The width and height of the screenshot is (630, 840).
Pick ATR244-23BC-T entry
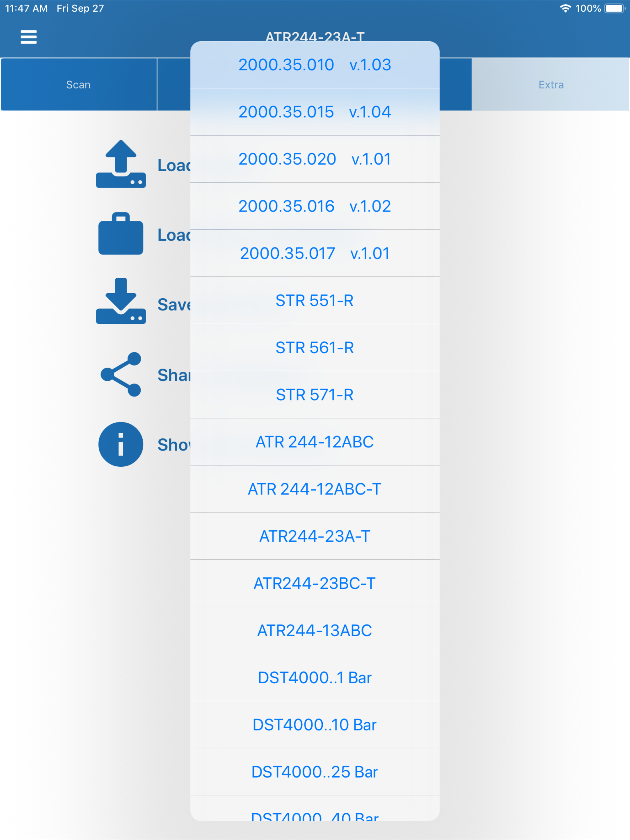point(315,583)
